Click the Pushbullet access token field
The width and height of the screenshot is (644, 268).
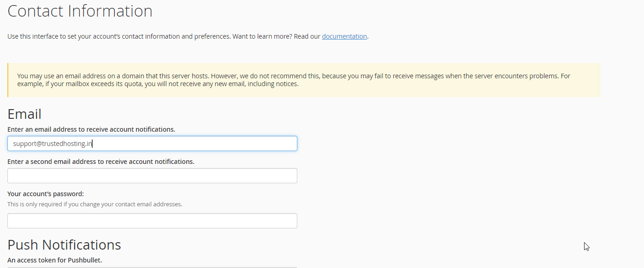152,267
